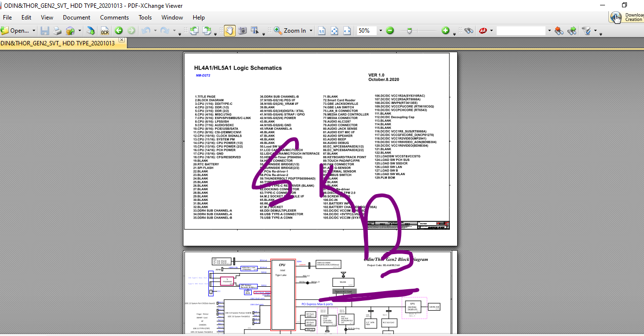The height and width of the screenshot is (336, 644).
Task: Open the Edit menu
Action: pos(26,17)
